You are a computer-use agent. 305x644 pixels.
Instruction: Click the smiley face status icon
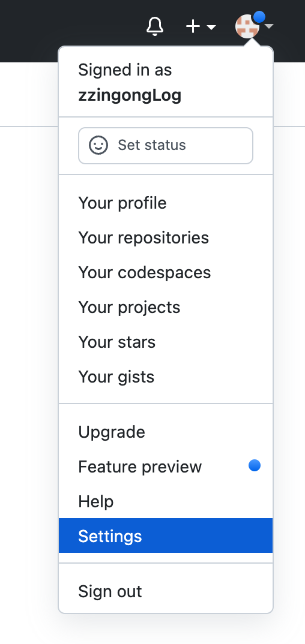click(x=98, y=145)
